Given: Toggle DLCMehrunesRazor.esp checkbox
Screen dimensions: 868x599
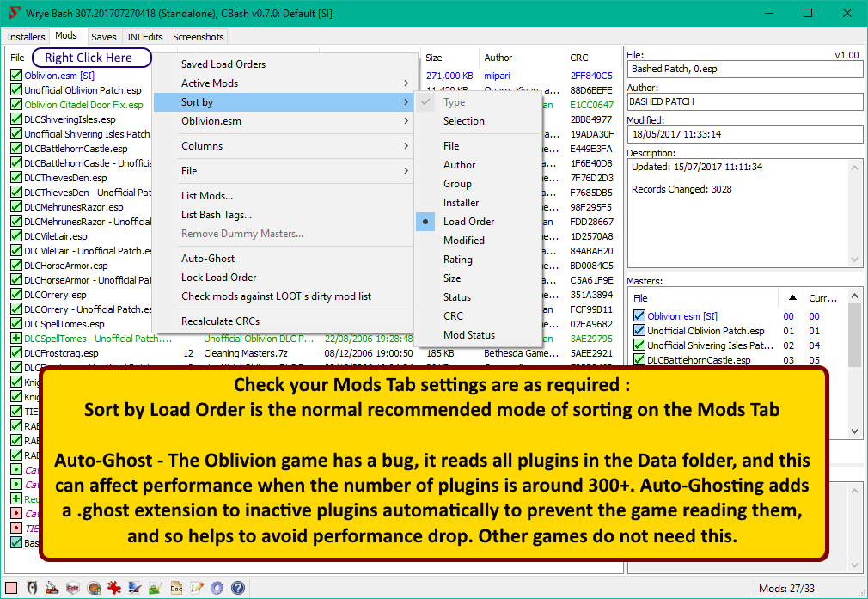Looking at the screenshot, I should (x=16, y=207).
